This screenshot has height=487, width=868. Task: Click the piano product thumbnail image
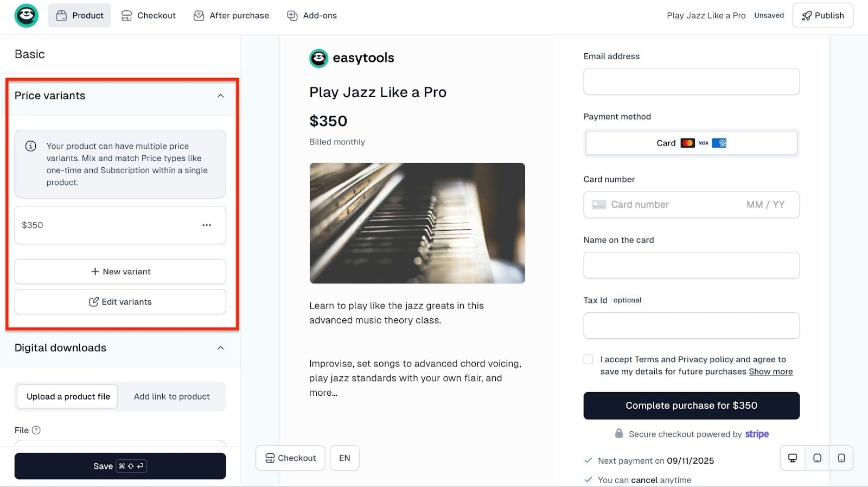417,223
